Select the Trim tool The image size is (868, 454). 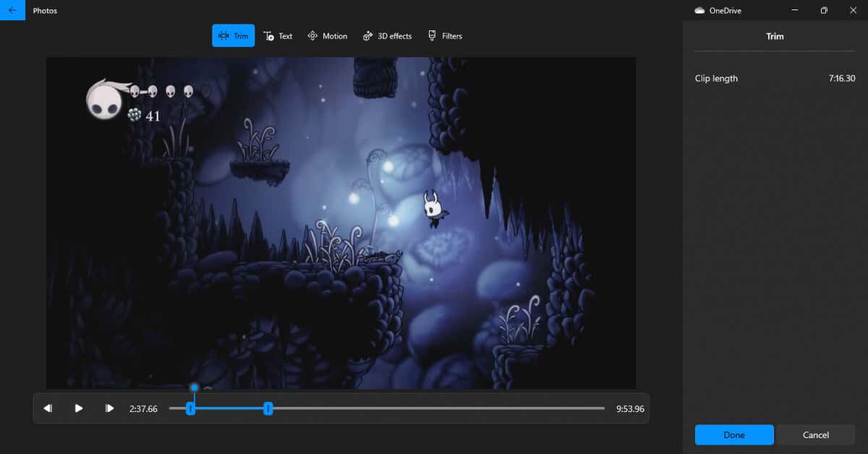point(233,35)
